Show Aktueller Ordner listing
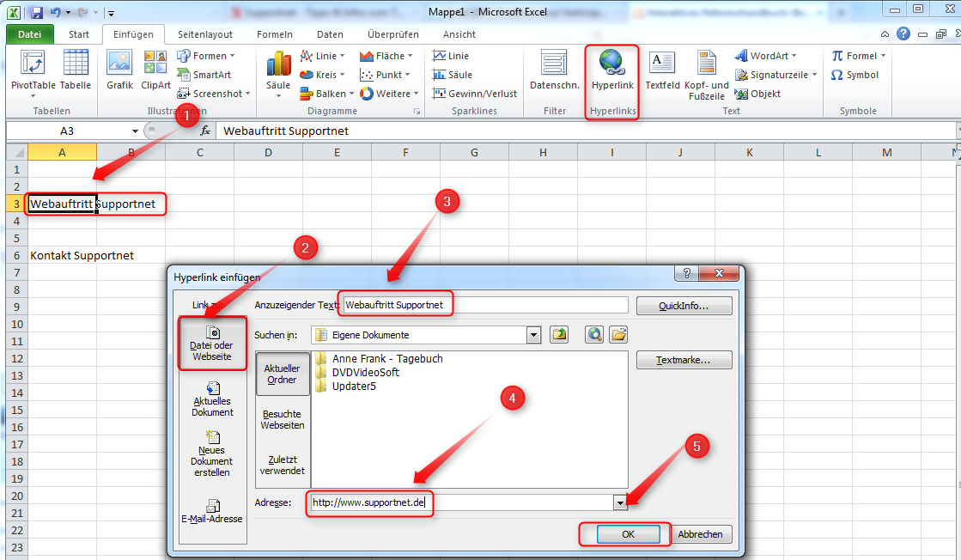The width and height of the screenshot is (961, 560). tap(282, 374)
